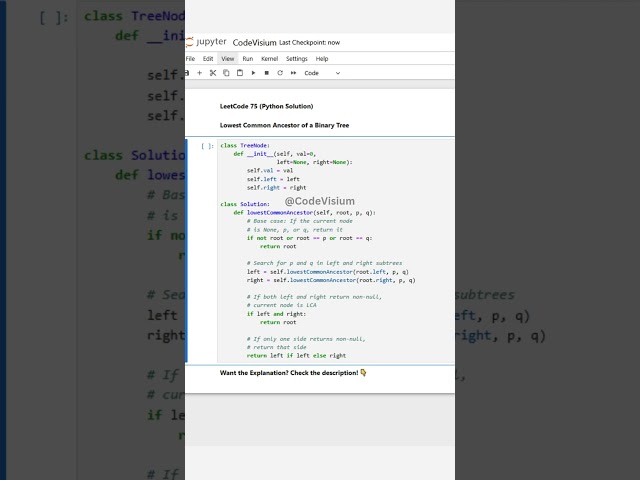Click the '# Base case: If the current node' comment
640x480 pixels.
click(x=300, y=221)
